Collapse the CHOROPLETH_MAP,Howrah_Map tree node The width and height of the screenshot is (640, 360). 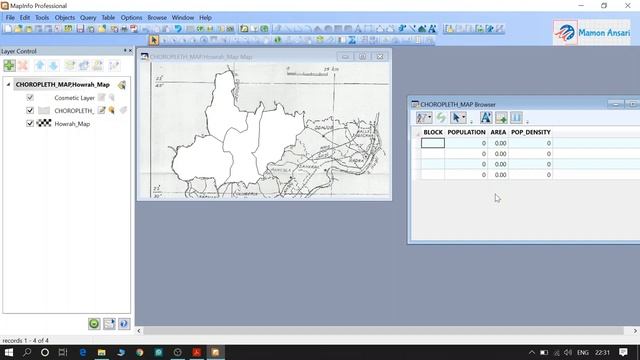8,84
